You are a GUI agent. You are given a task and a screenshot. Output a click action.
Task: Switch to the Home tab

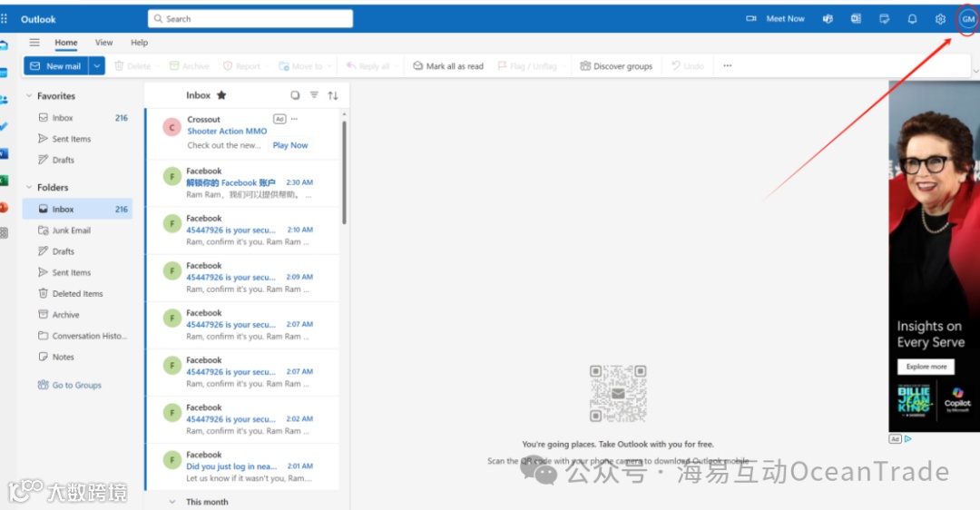click(65, 43)
